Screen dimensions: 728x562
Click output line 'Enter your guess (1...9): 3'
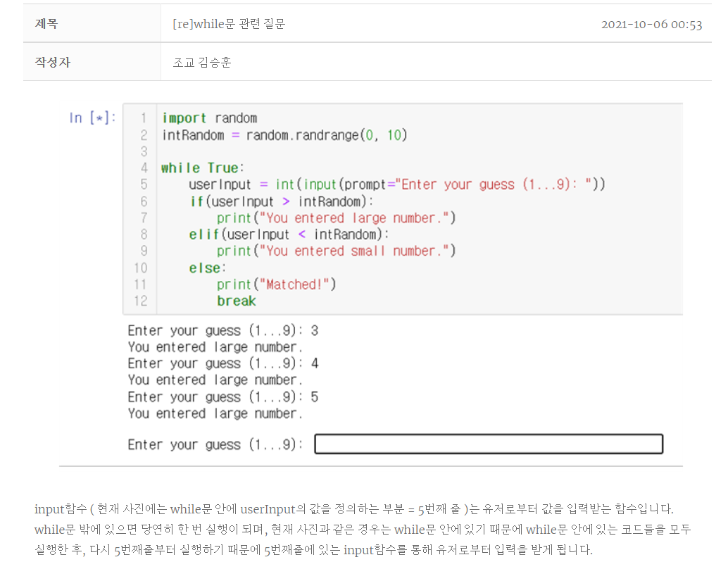click(223, 331)
